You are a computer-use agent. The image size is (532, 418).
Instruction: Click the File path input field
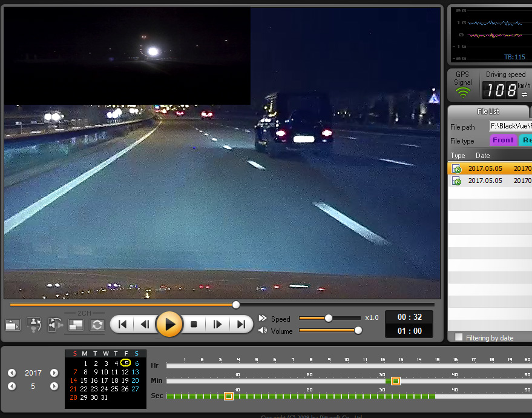510,126
